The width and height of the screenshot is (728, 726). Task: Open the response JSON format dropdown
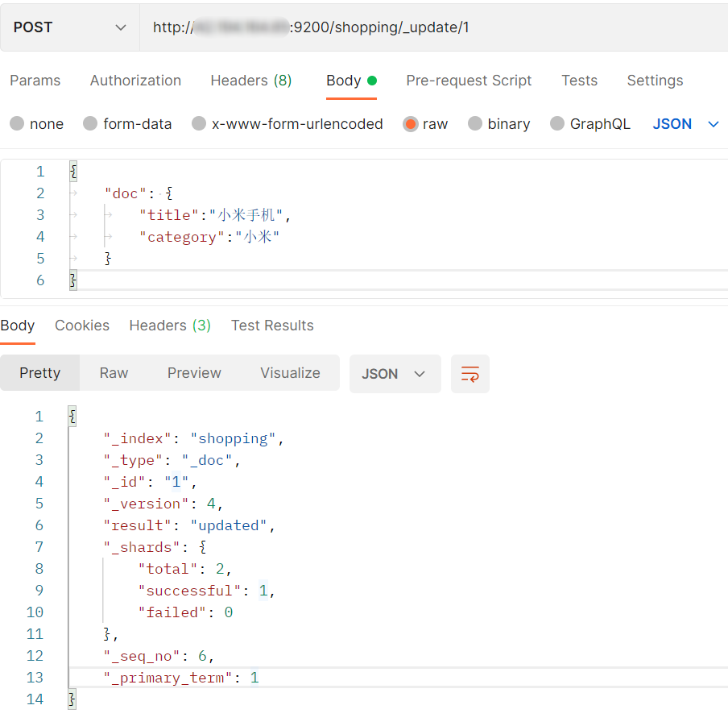pos(395,374)
